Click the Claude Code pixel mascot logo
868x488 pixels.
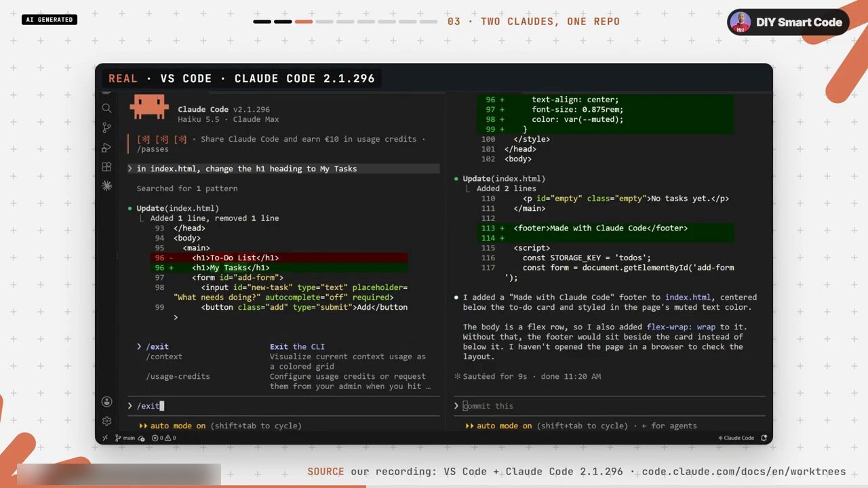pyautogui.click(x=149, y=106)
